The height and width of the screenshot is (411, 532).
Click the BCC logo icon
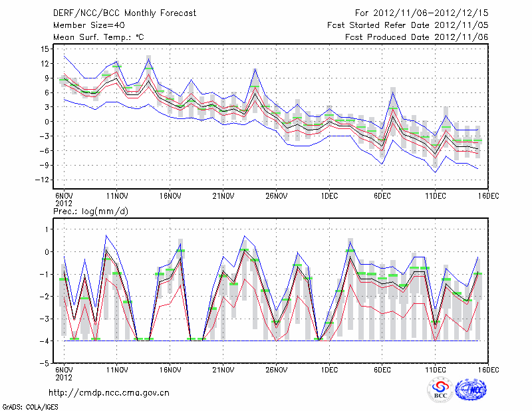[x=440, y=390]
